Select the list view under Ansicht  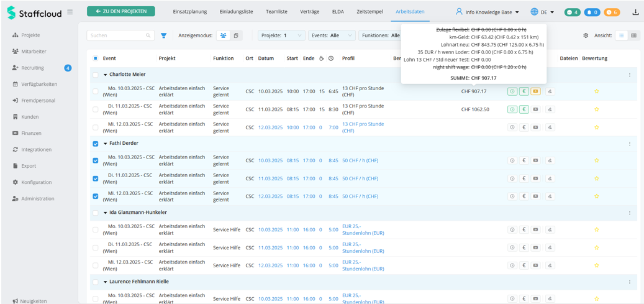tap(621, 35)
